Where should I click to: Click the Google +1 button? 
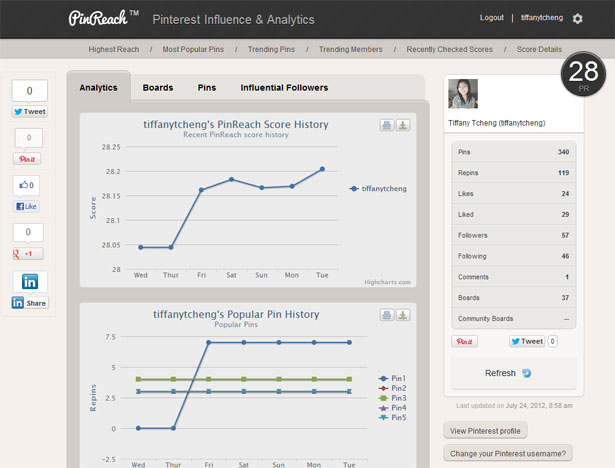tap(28, 254)
